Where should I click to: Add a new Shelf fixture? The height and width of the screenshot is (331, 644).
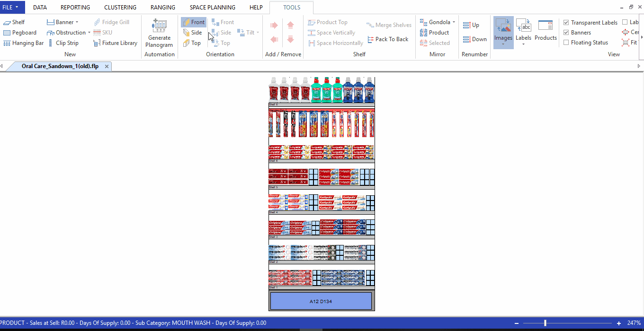14,22
